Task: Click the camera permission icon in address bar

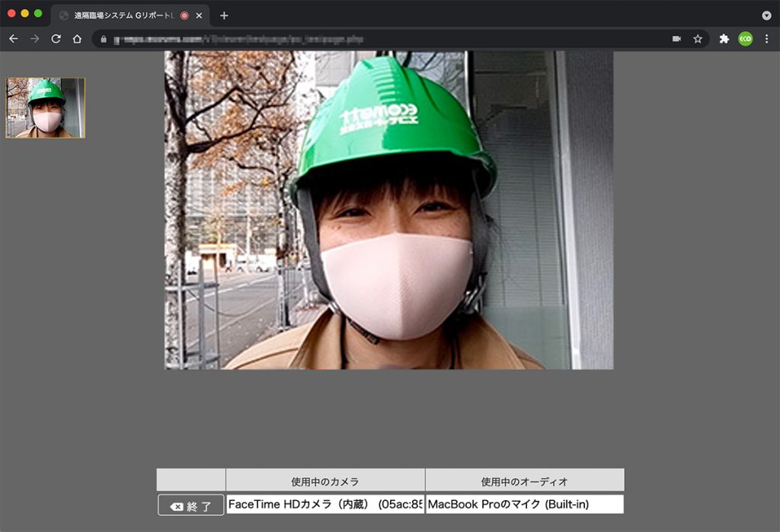Action: click(676, 39)
